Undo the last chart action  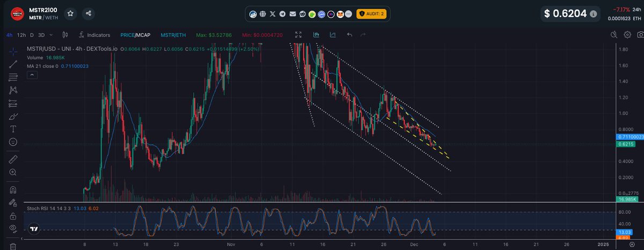(350, 35)
